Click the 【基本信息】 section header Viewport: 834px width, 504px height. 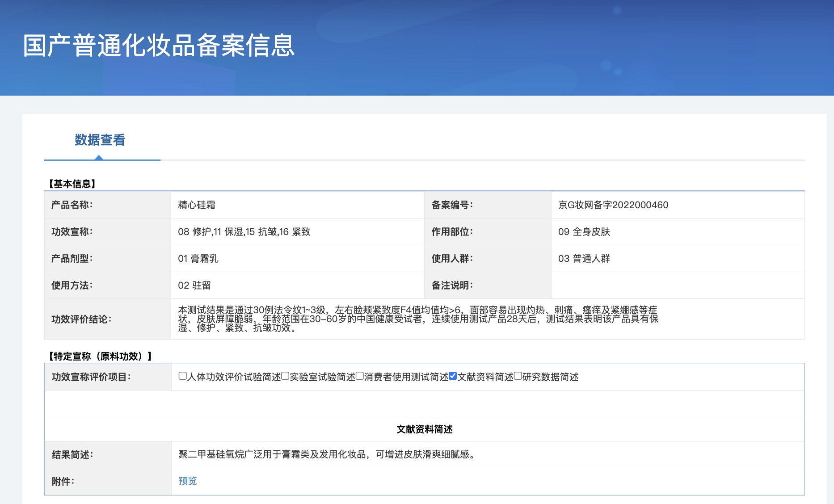72,184
